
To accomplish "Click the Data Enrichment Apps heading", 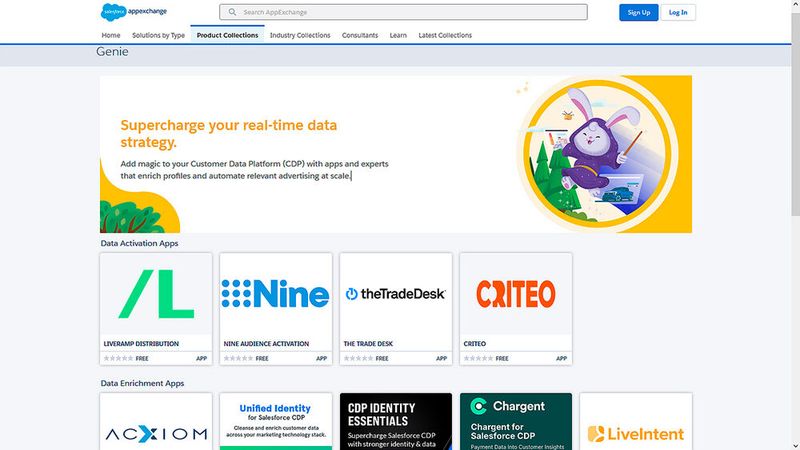I will pyautogui.click(x=142, y=383).
